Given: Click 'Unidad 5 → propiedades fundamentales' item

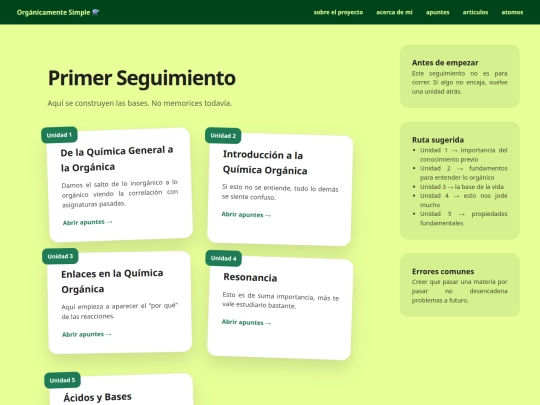Looking at the screenshot, I should [x=463, y=218].
